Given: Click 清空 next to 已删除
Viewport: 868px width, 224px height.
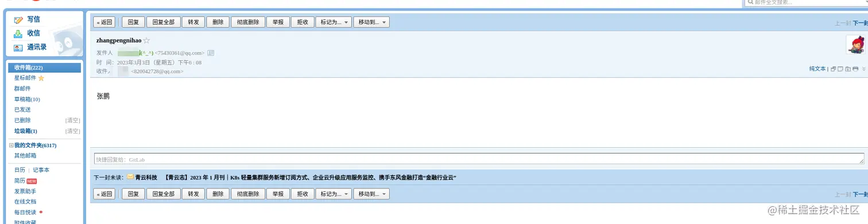Looking at the screenshot, I should pyautogui.click(x=73, y=120).
